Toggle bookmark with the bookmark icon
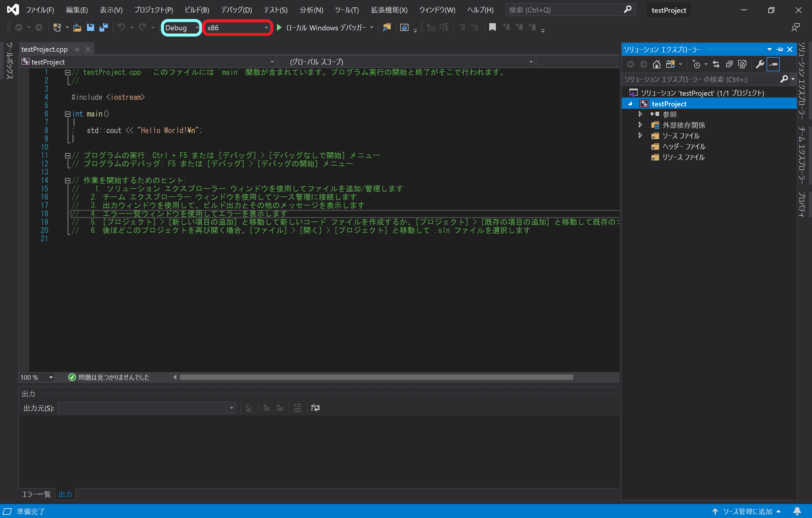Viewport: 812px width, 518px height. tap(492, 27)
